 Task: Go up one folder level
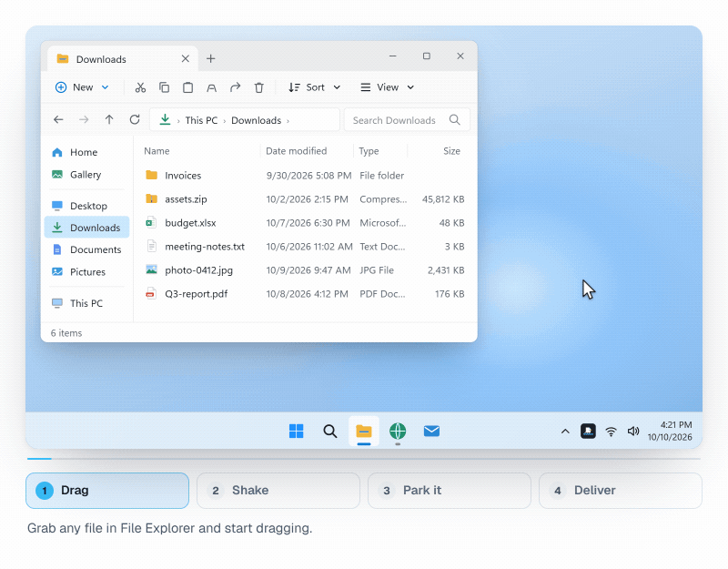(x=109, y=120)
